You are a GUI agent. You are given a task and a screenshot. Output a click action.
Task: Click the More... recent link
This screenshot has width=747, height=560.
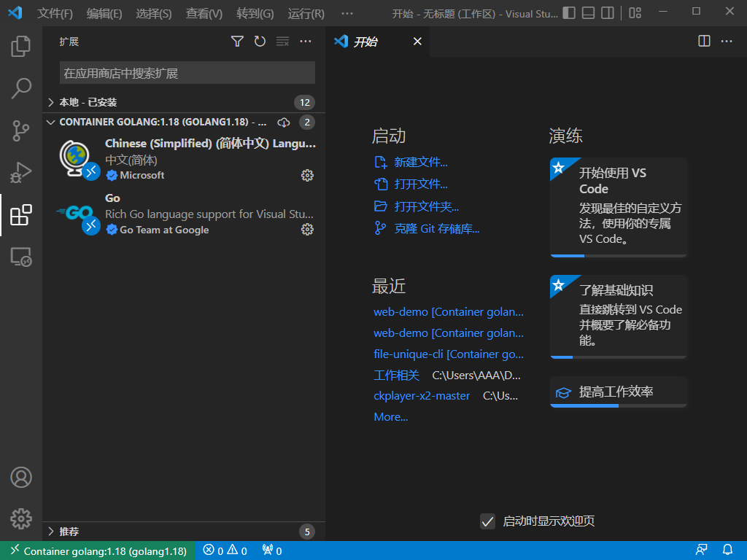(391, 417)
